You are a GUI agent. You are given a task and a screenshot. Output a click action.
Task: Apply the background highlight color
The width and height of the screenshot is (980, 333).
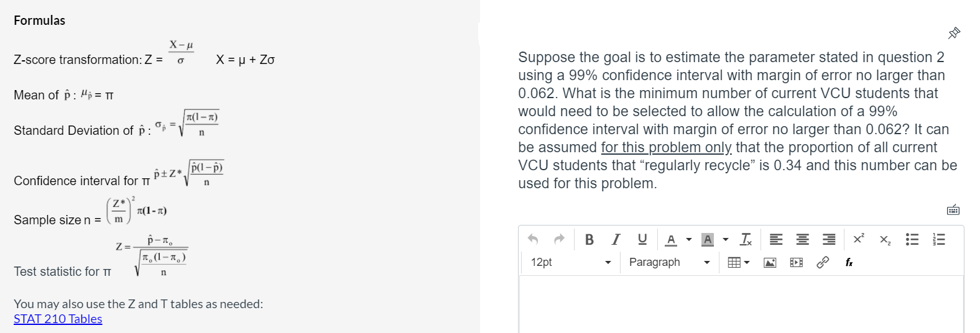click(x=708, y=239)
